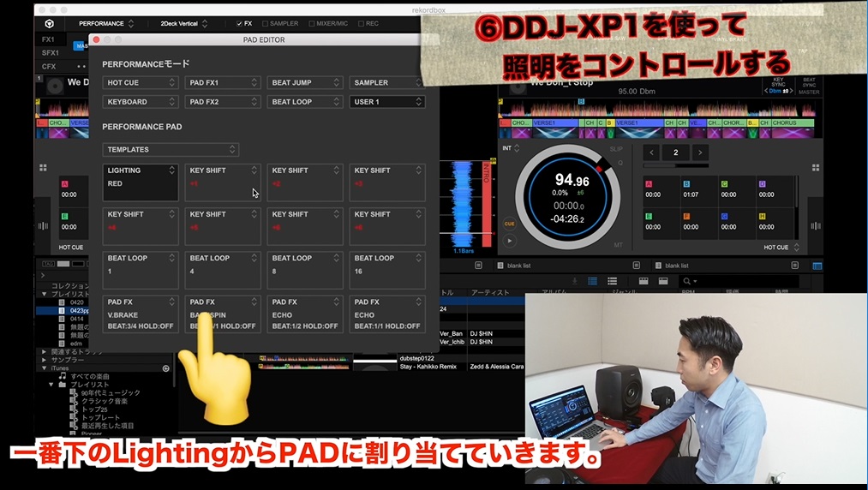This screenshot has height=490, width=868.
Task: Open the USER 1 mode dropdown
Action: (387, 102)
